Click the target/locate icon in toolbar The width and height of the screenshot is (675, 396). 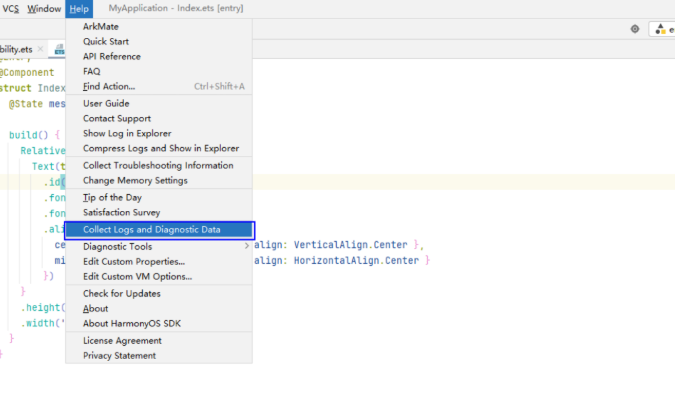[x=635, y=29]
